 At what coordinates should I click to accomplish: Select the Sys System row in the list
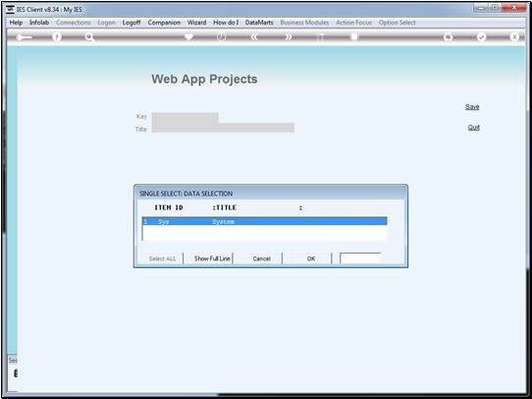[x=264, y=221]
